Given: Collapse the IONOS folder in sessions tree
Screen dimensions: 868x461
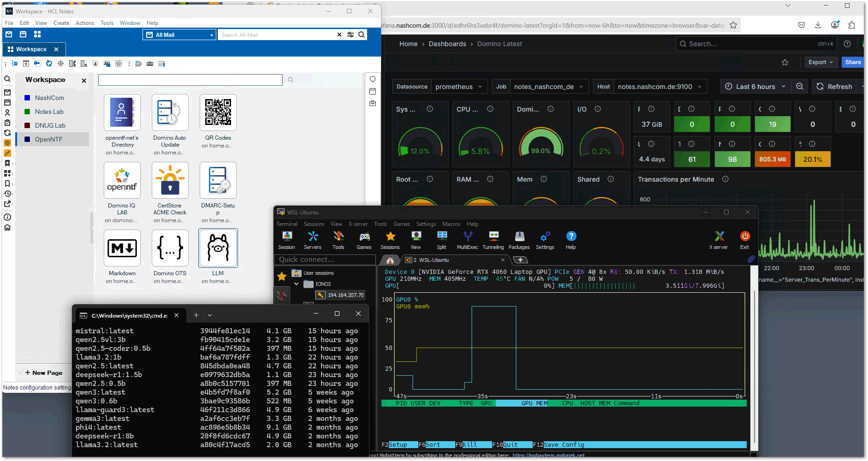Looking at the screenshot, I should pyautogui.click(x=296, y=284).
